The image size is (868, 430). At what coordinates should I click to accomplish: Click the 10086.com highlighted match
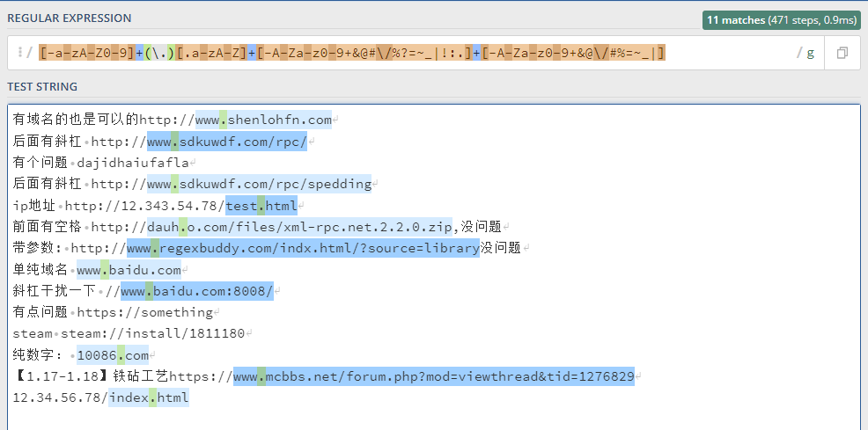tap(113, 355)
